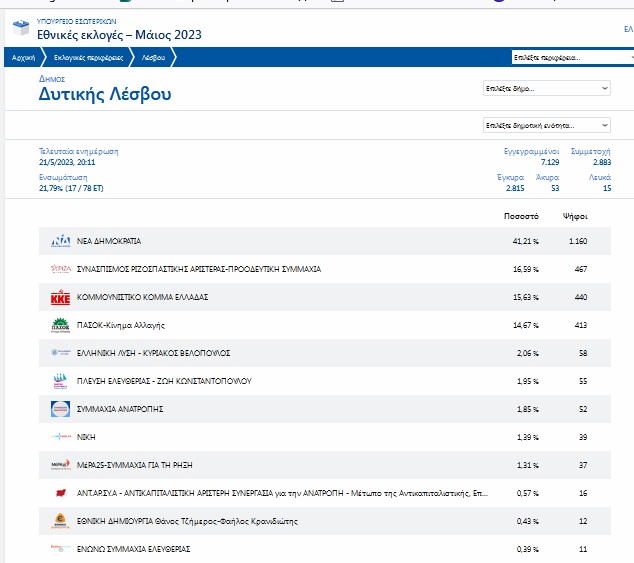
Task: Select ΜέΡΑ25-ΣΥΜΜΑΧΙΑ ΓΙΑ ΤΗ ΡΗΞΗ name
Action: pyautogui.click(x=135, y=465)
